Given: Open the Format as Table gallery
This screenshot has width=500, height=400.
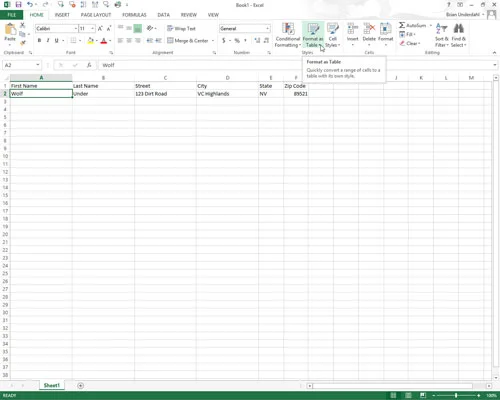Looking at the screenshot, I should click(313, 35).
